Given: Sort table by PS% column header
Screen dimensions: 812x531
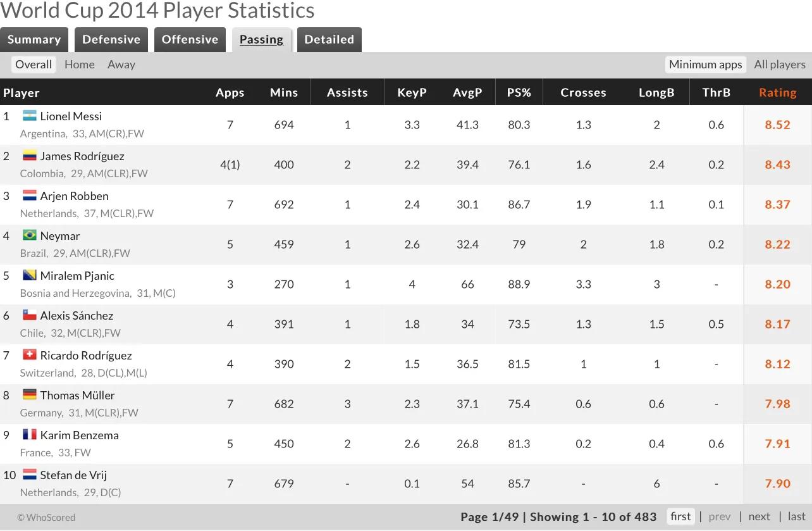Looking at the screenshot, I should (x=519, y=92).
